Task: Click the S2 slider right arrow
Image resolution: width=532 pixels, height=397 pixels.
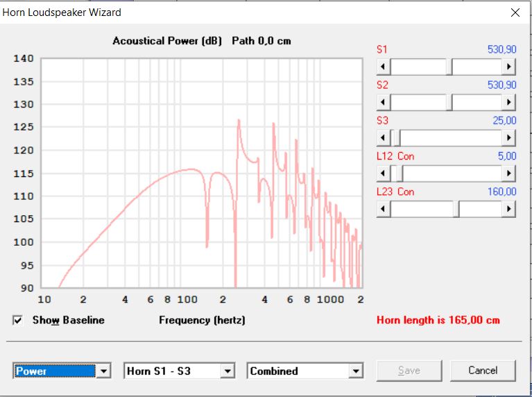Action: 509,102
